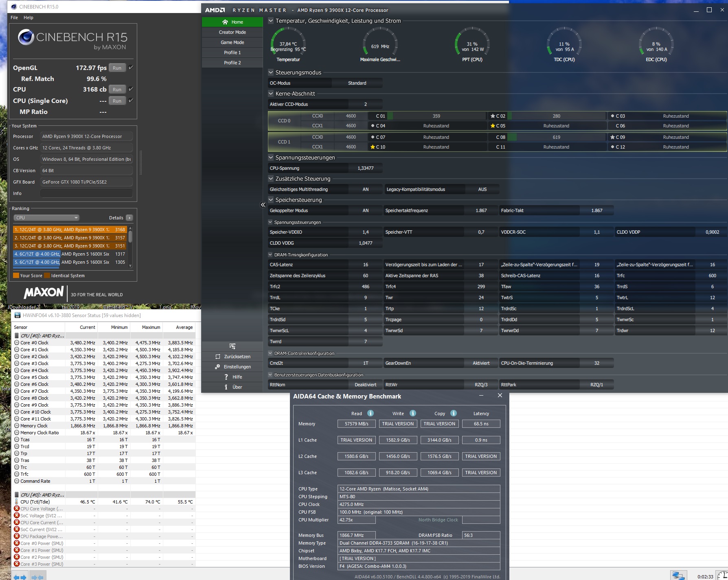Click the star icon on core C 09
Viewport: 728px width, 580px height.
point(612,137)
